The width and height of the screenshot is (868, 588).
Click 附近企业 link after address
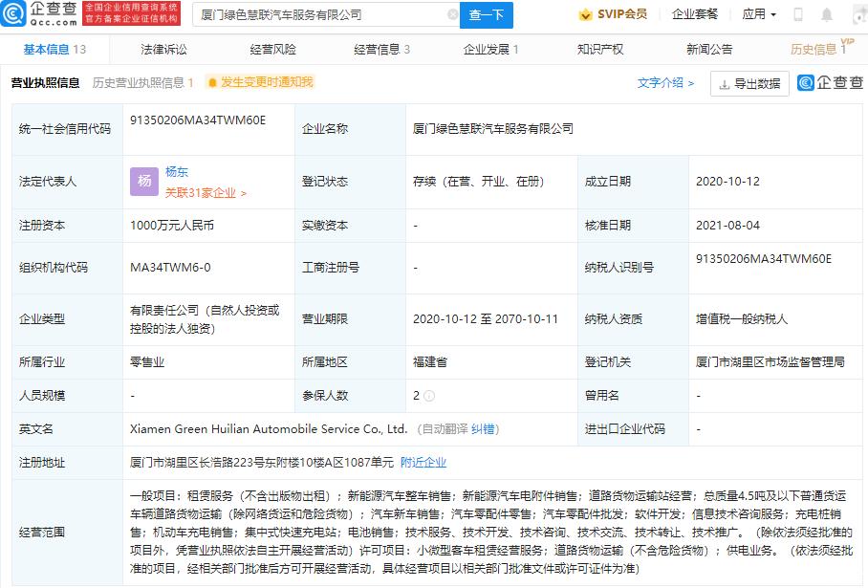[x=423, y=463]
